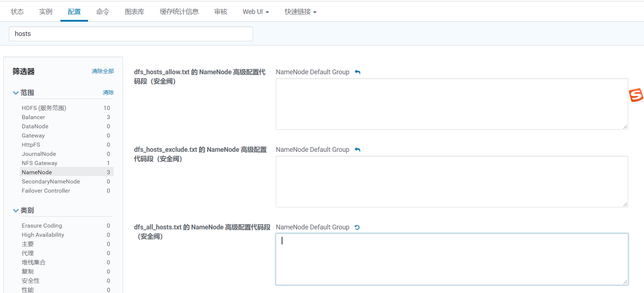The image size is (644, 293).
Task: Collapse the 范围 filter section
Action: 16,93
